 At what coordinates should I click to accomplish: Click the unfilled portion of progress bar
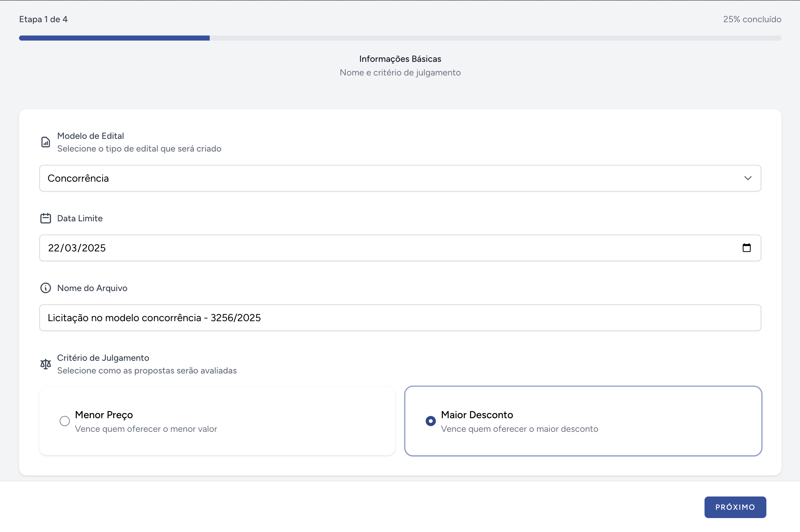pos(495,38)
